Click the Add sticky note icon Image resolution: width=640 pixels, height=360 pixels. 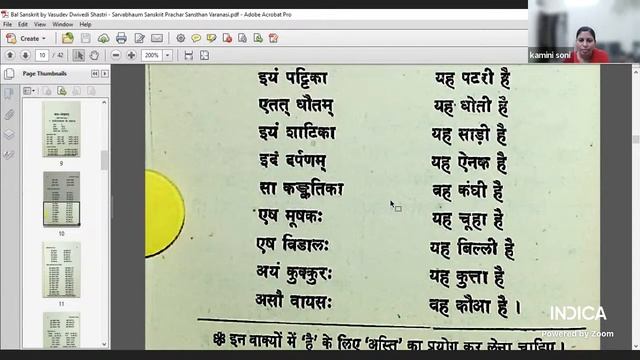tap(196, 38)
